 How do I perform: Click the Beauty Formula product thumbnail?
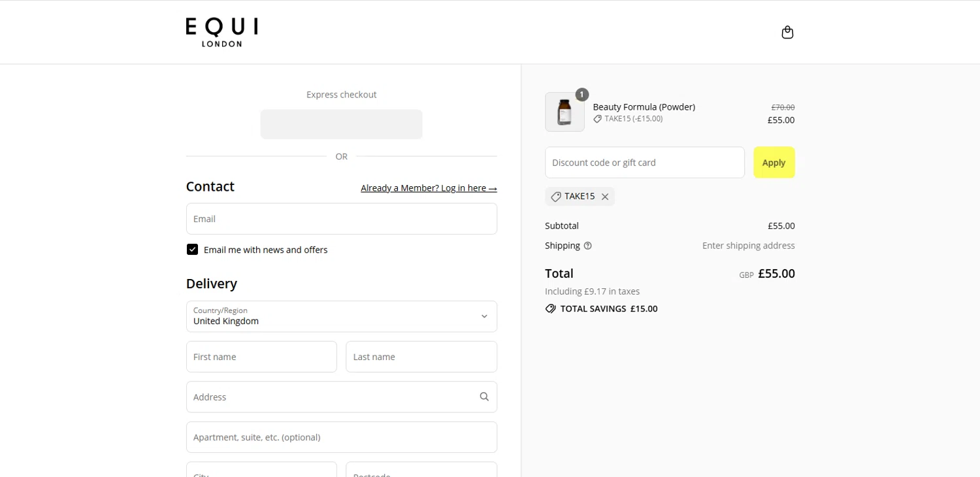(564, 112)
